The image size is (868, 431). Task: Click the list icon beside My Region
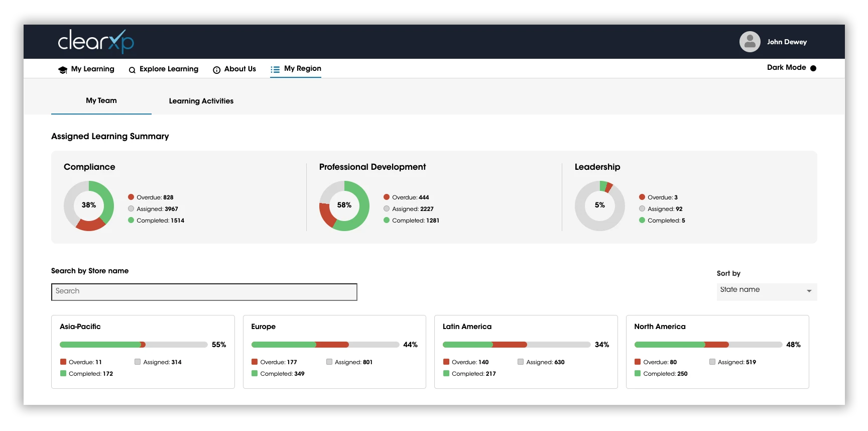coord(275,70)
